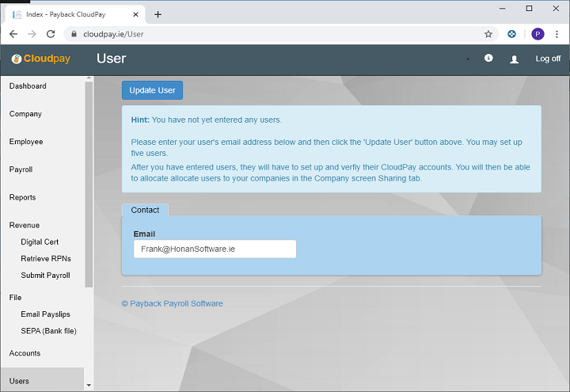
Task: Open the user account icon in header
Action: coord(514,59)
